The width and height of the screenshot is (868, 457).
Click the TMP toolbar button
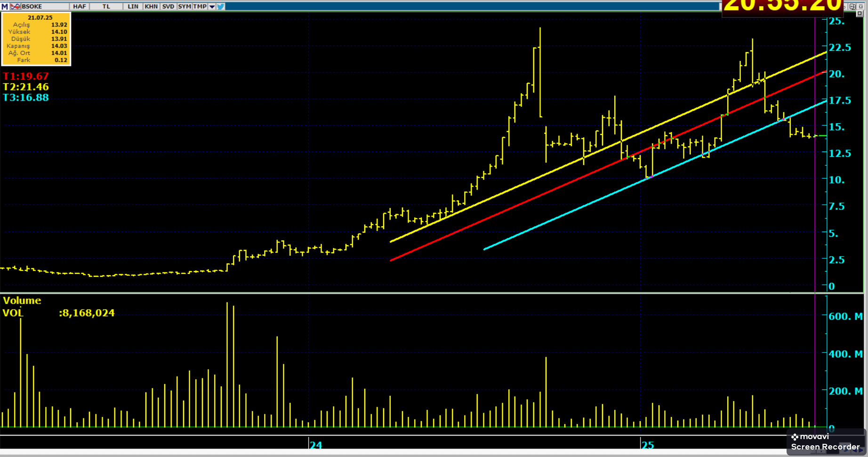pos(200,7)
